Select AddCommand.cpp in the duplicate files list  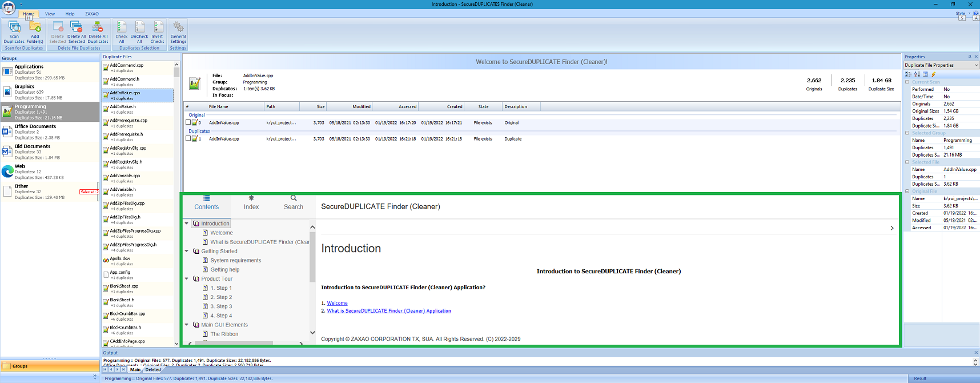click(x=138, y=67)
